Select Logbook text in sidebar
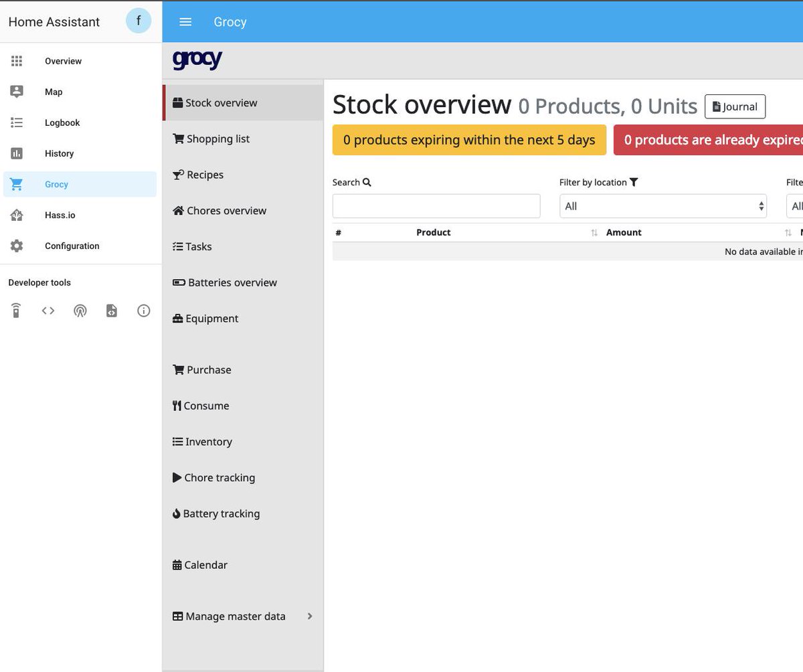803x672 pixels. click(62, 122)
